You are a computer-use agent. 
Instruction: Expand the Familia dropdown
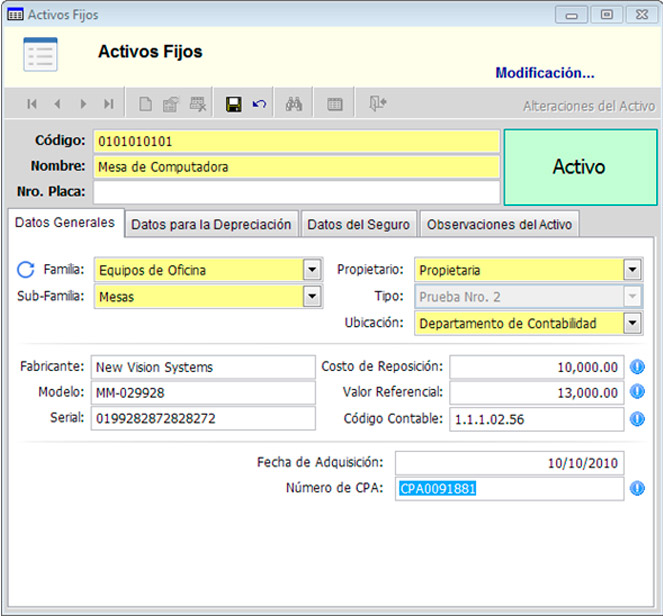point(311,270)
